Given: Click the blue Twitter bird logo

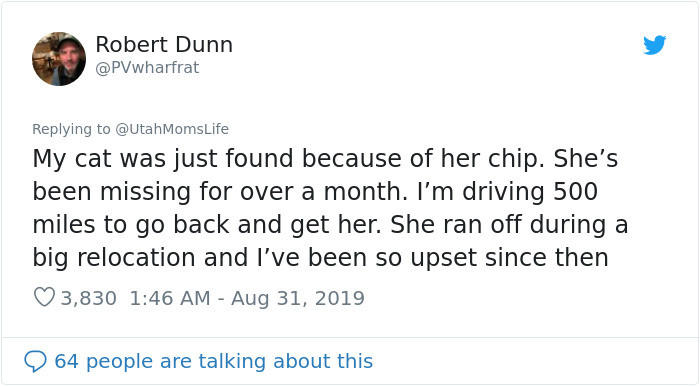Looking at the screenshot, I should pyautogui.click(x=654, y=45).
